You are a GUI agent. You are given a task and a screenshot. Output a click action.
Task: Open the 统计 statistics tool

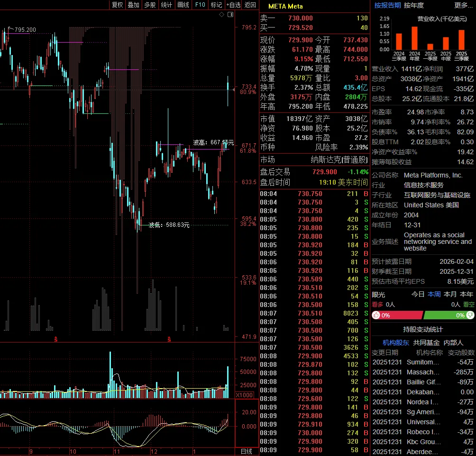tap(167, 5)
